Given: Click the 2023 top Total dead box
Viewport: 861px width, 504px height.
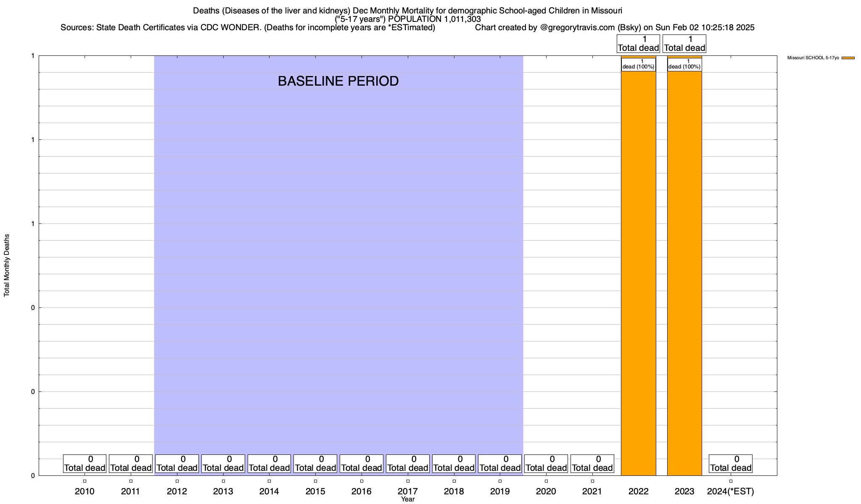Looking at the screenshot, I should pos(684,44).
